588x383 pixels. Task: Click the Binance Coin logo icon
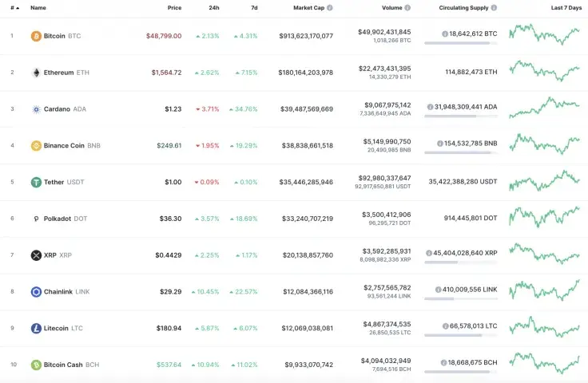click(x=36, y=145)
